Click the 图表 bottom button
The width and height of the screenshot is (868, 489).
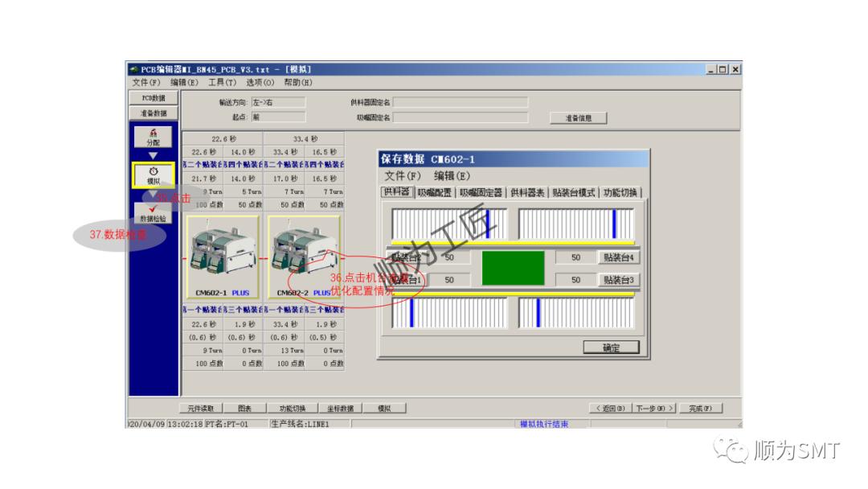244,408
